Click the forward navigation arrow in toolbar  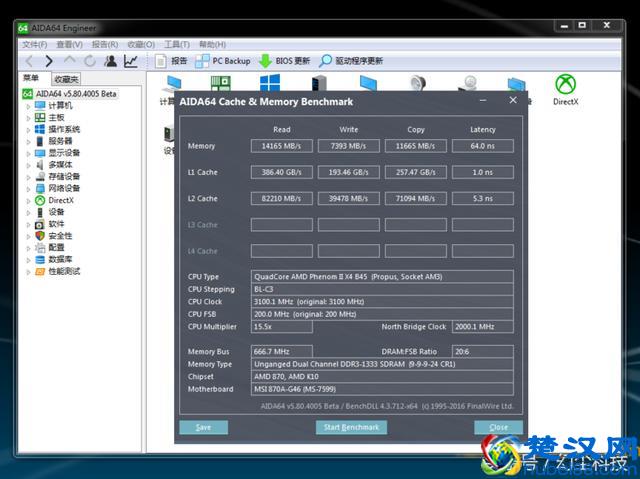[x=49, y=61]
